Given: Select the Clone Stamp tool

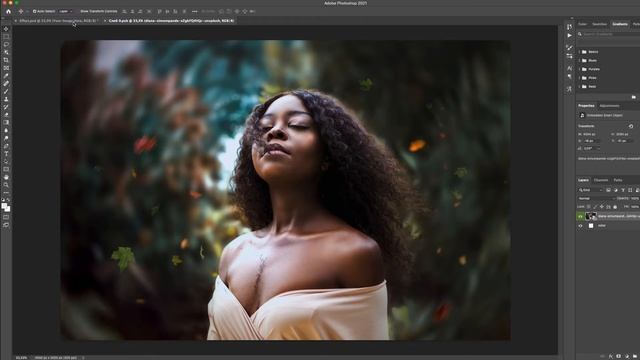Looking at the screenshot, I should pyautogui.click(x=6, y=99).
